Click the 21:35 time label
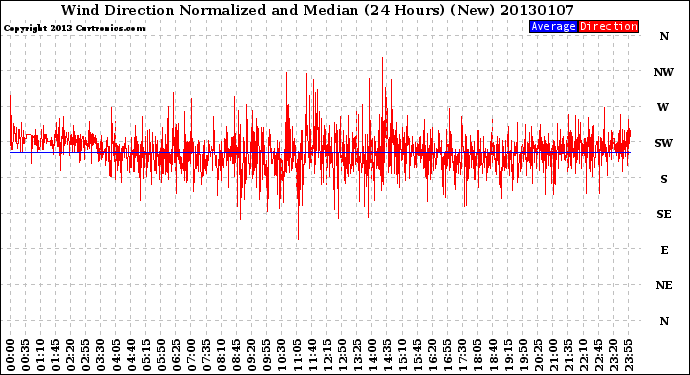Image resolution: width=690 pixels, height=375 pixels. (568, 355)
